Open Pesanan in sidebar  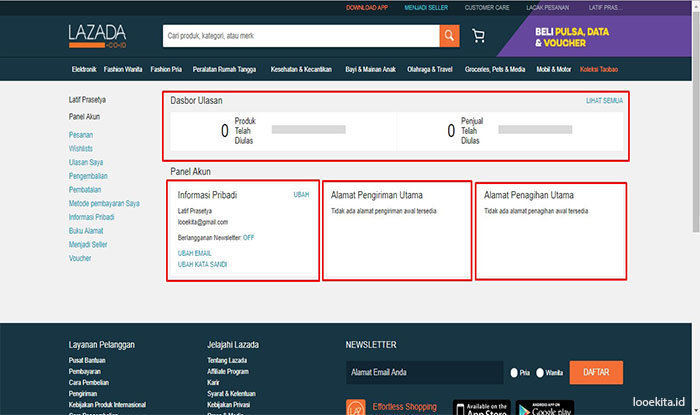coord(81,135)
